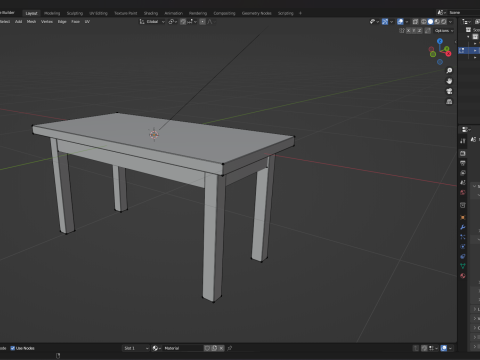Screen dimensions: 480x360
Task: Toggle show gizmo button
Action: 385,22
